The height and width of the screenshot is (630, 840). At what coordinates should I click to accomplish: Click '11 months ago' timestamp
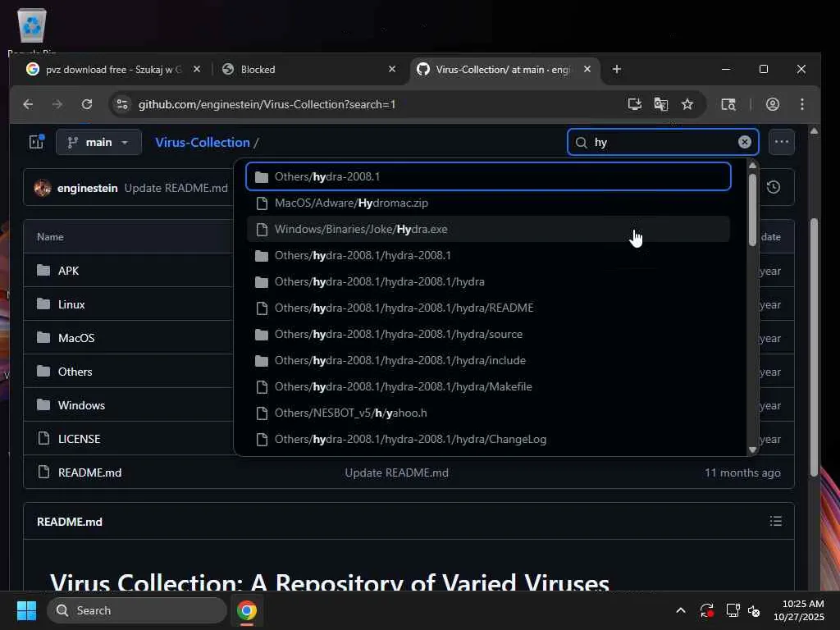742,472
